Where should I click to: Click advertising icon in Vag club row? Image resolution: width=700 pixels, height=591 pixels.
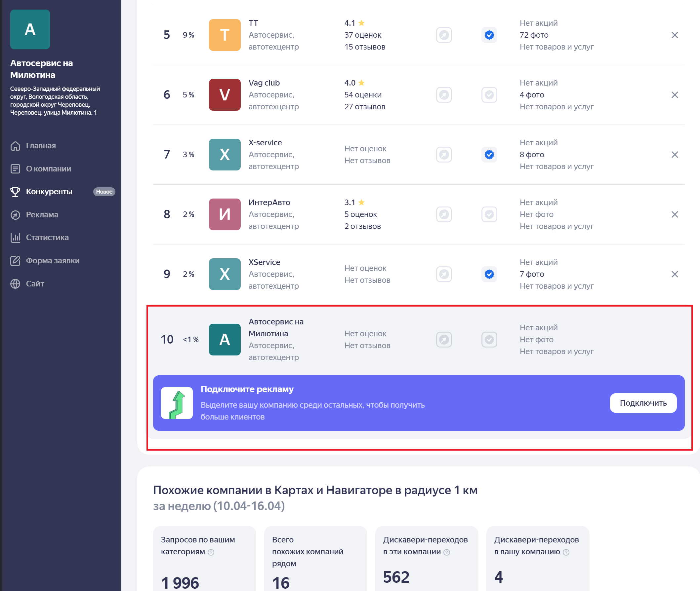(444, 95)
